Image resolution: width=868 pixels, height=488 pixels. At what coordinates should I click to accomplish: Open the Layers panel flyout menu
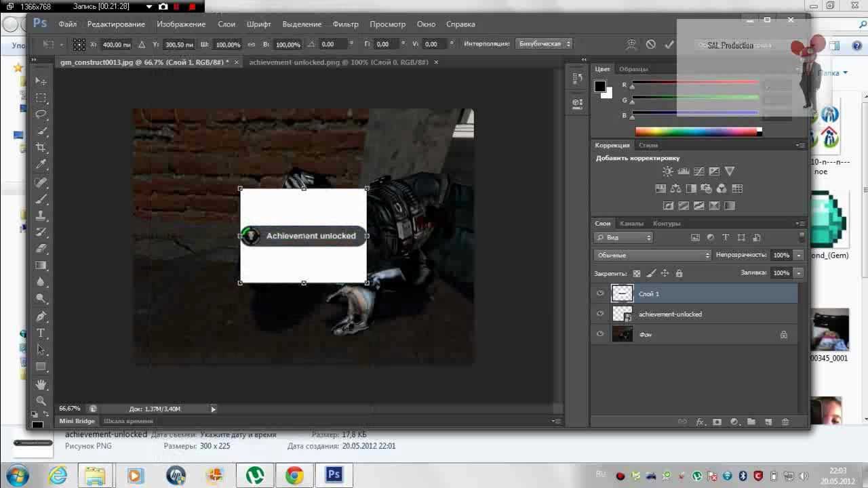coord(800,223)
